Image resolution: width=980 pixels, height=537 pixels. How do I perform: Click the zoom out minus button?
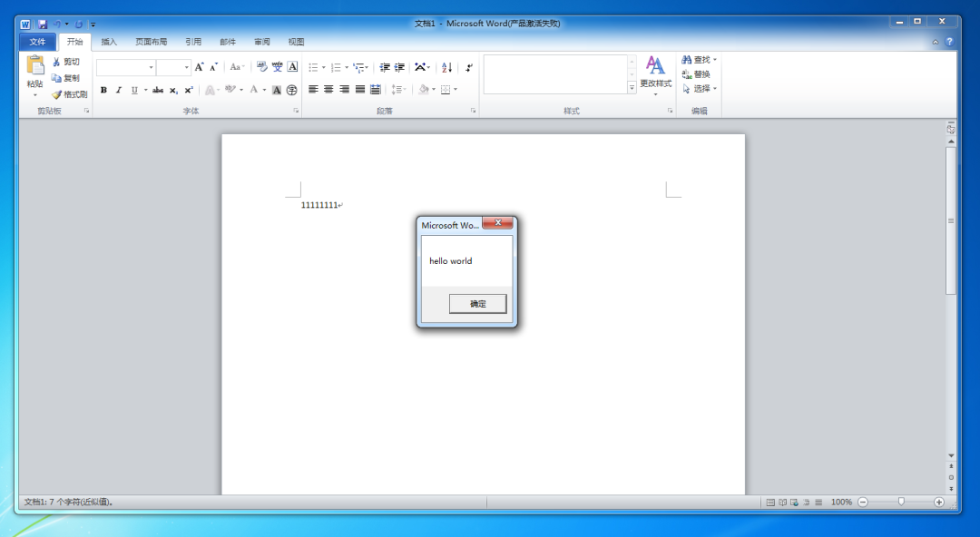pyautogui.click(x=863, y=502)
